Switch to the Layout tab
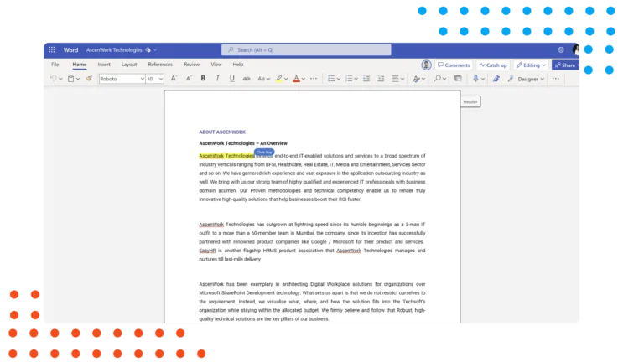644x362 pixels. click(129, 65)
